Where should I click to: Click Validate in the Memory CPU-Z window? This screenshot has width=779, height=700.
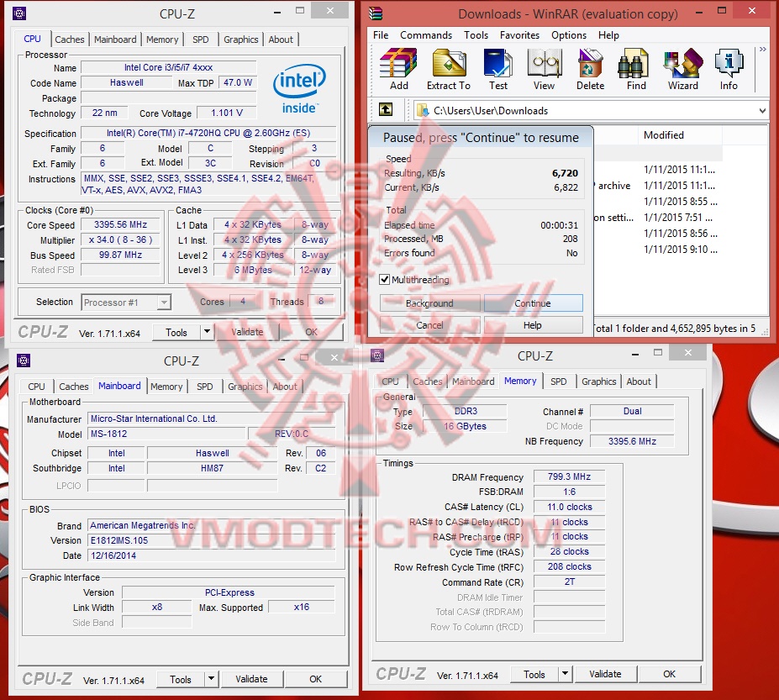tap(605, 674)
